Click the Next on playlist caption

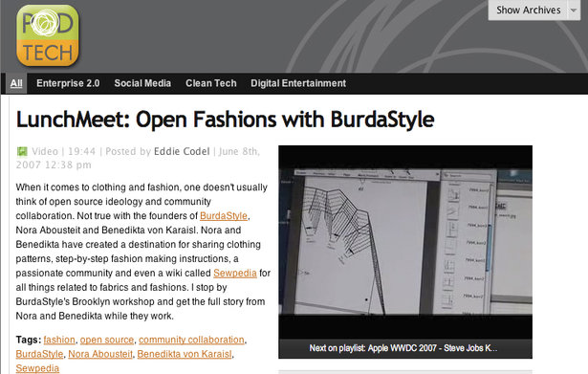pos(403,348)
